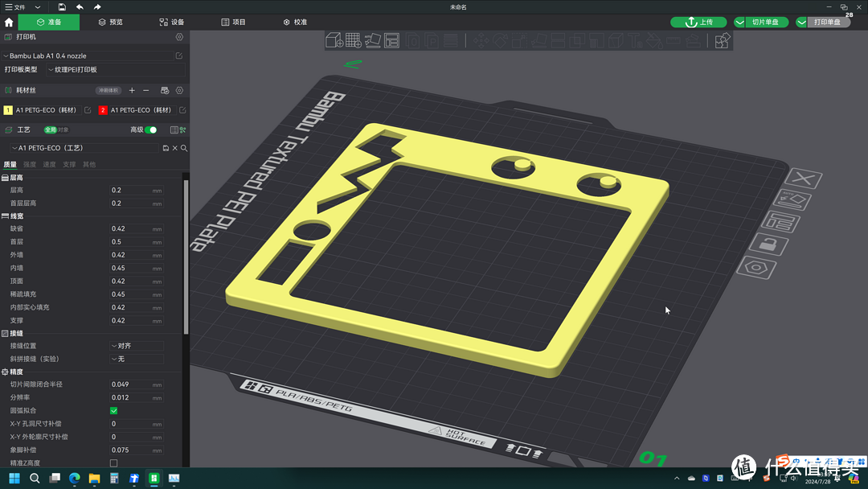Open the 接缝位置 dropdown
The image size is (868, 489).
tap(137, 346)
